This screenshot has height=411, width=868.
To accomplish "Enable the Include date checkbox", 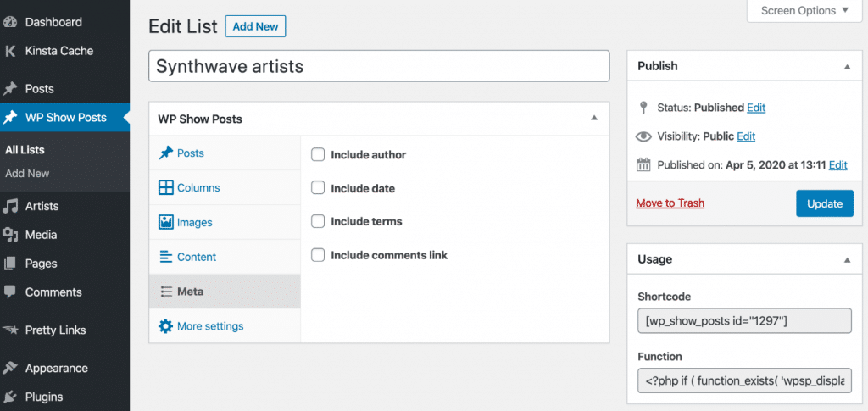I will [x=318, y=188].
